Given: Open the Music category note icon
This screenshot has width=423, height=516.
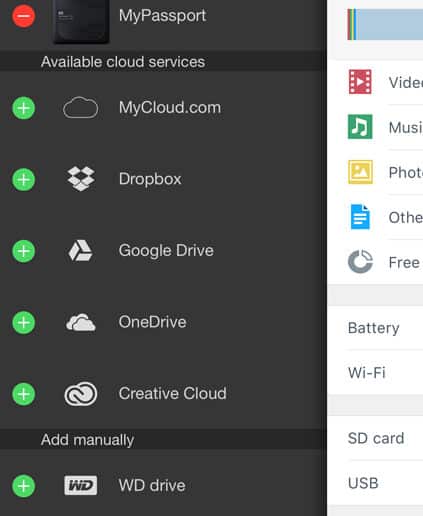Looking at the screenshot, I should (360, 127).
